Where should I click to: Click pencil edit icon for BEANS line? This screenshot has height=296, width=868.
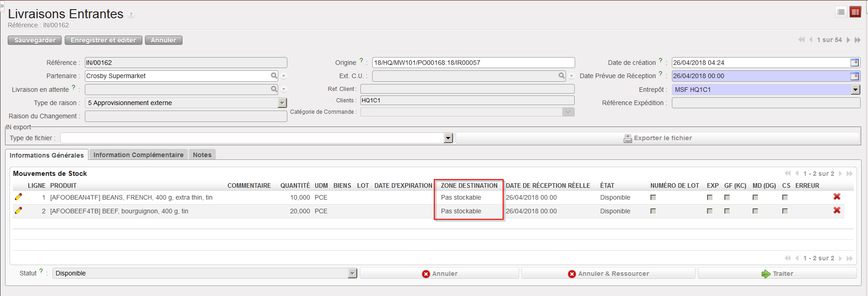pyautogui.click(x=18, y=197)
